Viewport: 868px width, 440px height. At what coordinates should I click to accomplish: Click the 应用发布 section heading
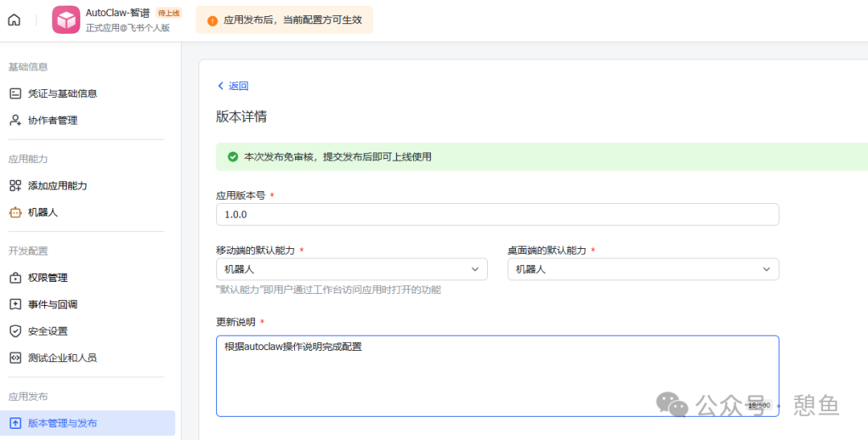[28, 397]
